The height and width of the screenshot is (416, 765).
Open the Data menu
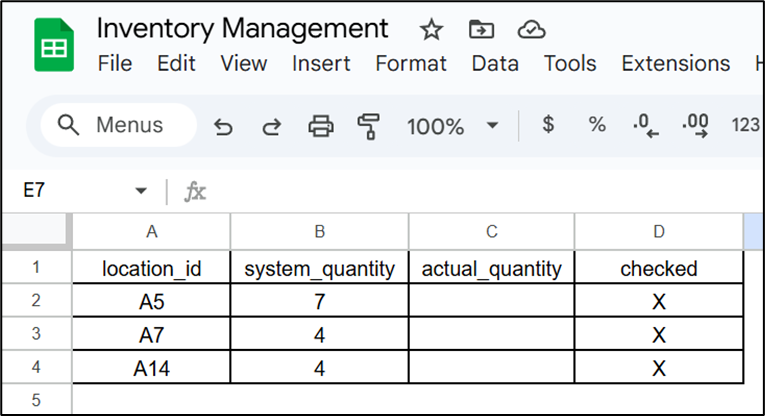tap(495, 64)
